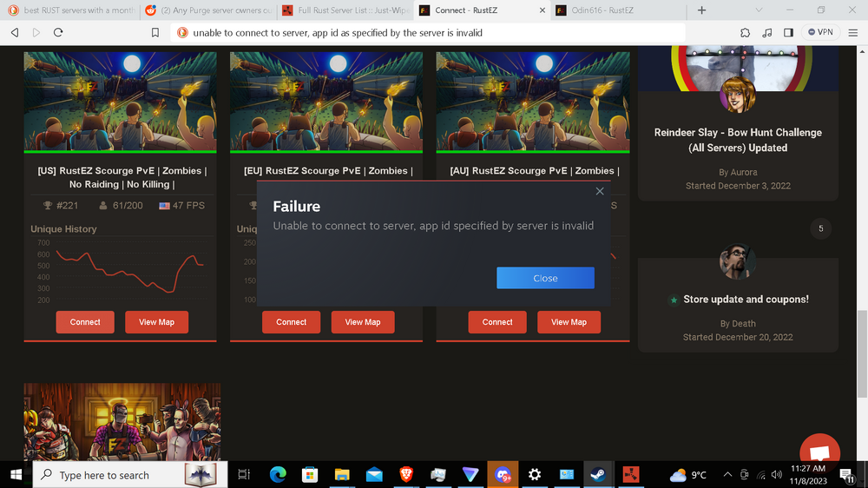Image resolution: width=868 pixels, height=488 pixels.
Task: Toggle the VPN button in toolbar
Action: coord(820,32)
